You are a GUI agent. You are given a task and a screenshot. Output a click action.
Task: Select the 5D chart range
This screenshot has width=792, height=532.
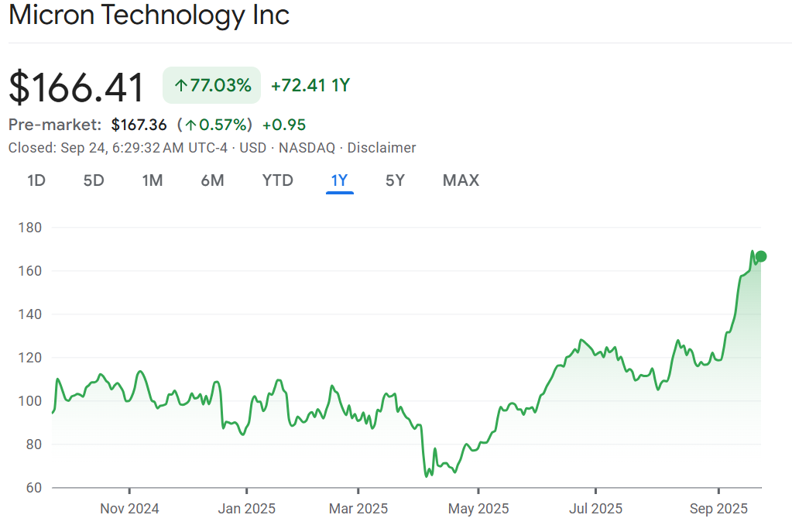click(94, 180)
